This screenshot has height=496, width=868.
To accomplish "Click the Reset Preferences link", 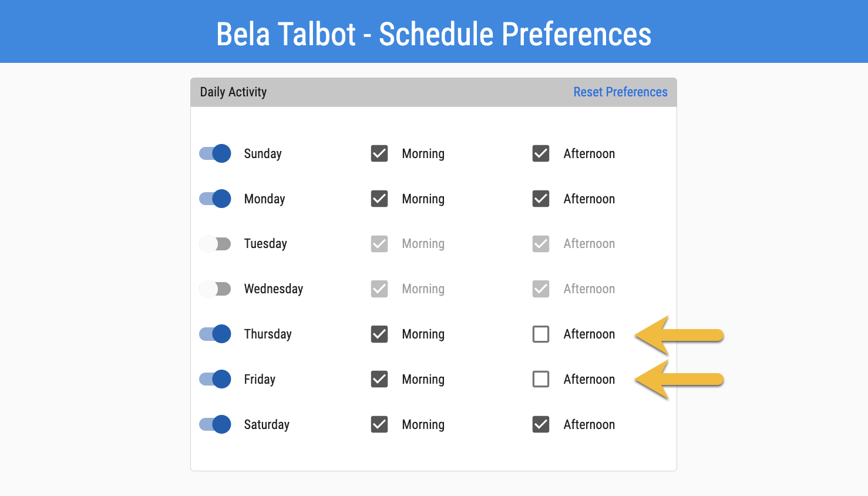I will pos(620,92).
